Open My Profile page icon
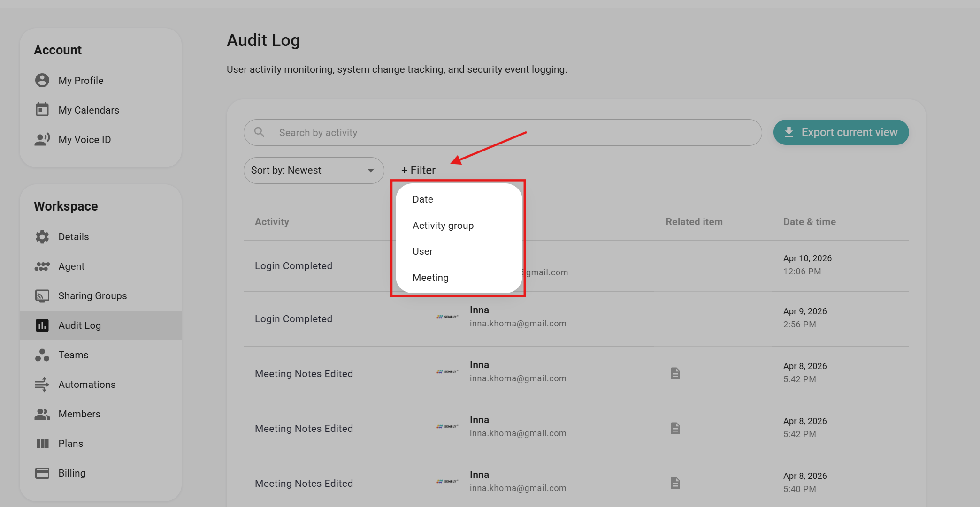This screenshot has height=507, width=980. coord(42,80)
